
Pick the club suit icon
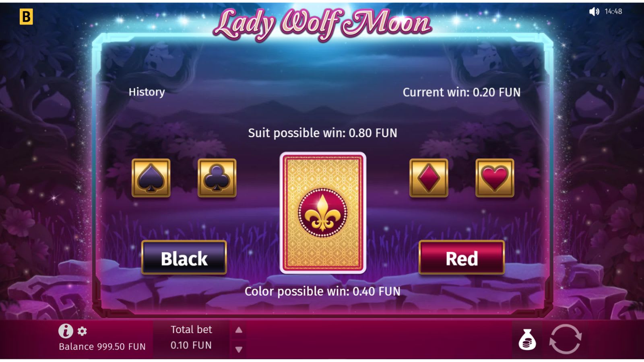click(x=217, y=178)
